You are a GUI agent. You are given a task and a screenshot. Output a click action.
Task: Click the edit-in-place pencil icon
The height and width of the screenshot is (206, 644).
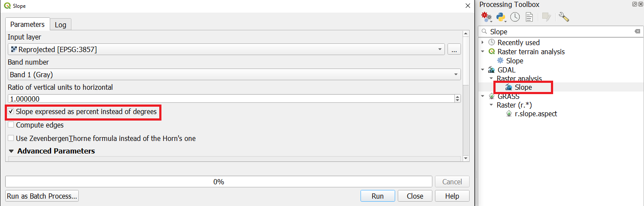coord(546,17)
